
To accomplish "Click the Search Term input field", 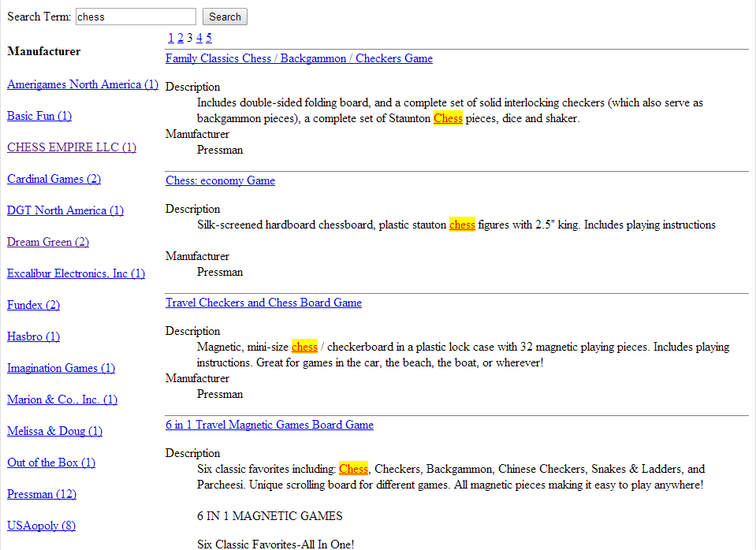I will tap(136, 17).
